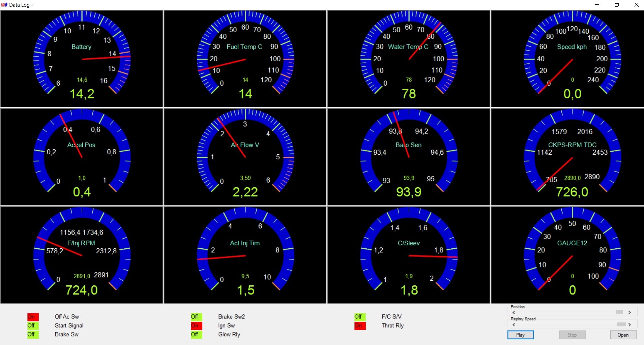Viewport: 644px width, 345px height.
Task: Click the Position scrollbar left arrow
Action: tap(514, 313)
